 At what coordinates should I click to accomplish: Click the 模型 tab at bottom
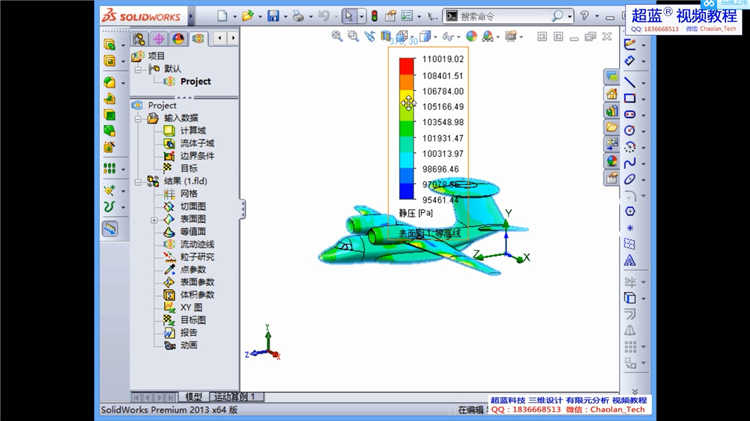point(194,397)
